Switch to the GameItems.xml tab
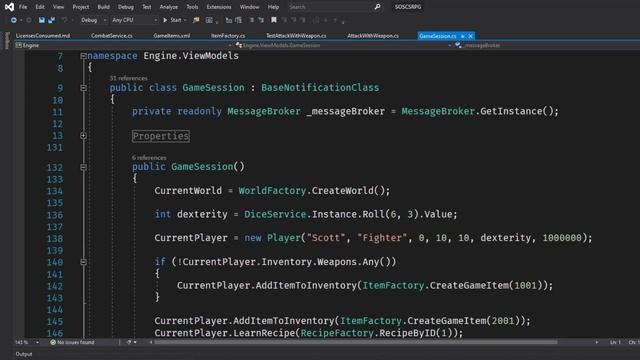 pyautogui.click(x=171, y=36)
